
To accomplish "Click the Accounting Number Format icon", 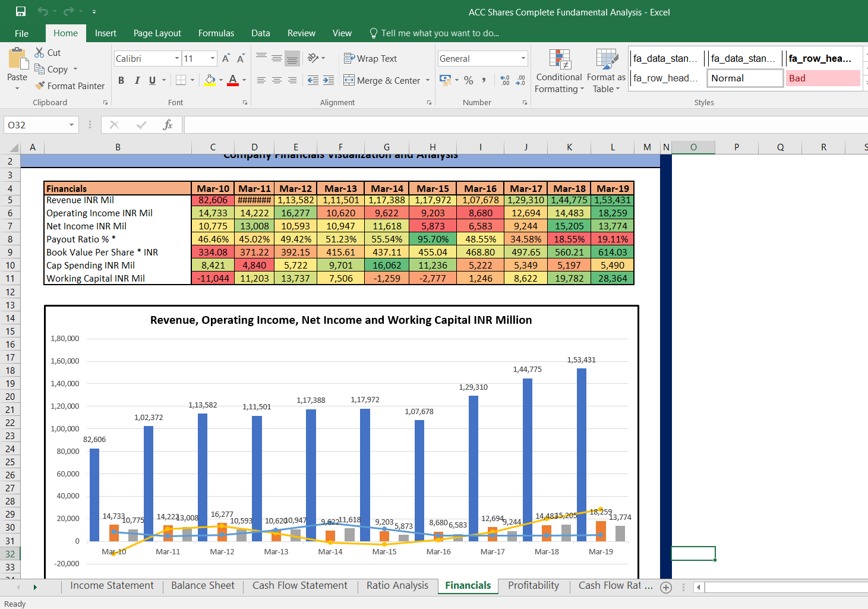I will (445, 80).
